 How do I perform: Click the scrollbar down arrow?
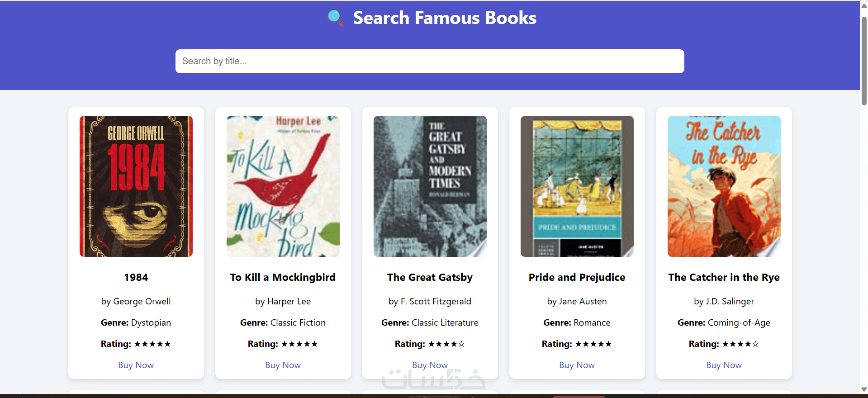point(864,389)
